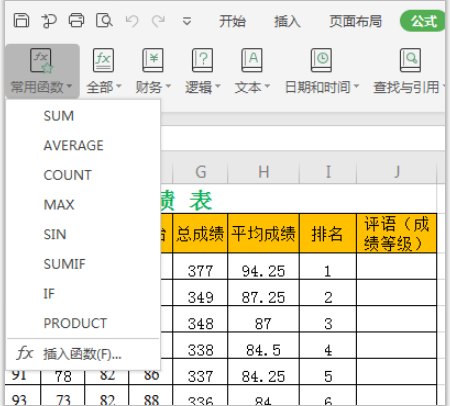Choose PRODUCT from the function list
The image size is (450, 406).
(83, 323)
